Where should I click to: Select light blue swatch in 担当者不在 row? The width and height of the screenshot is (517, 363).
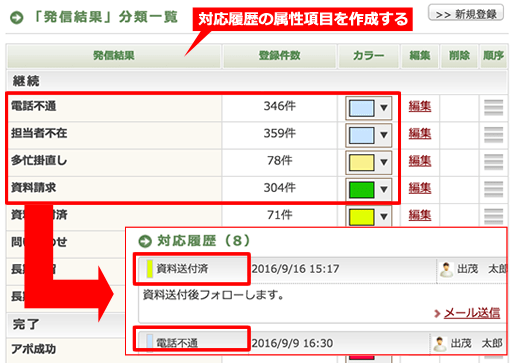point(361,135)
